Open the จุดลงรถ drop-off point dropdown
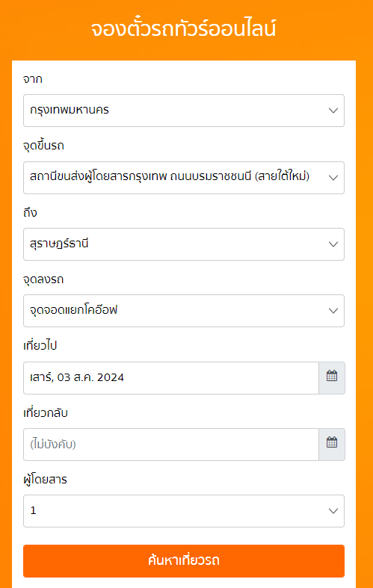The image size is (373, 588). point(183,311)
